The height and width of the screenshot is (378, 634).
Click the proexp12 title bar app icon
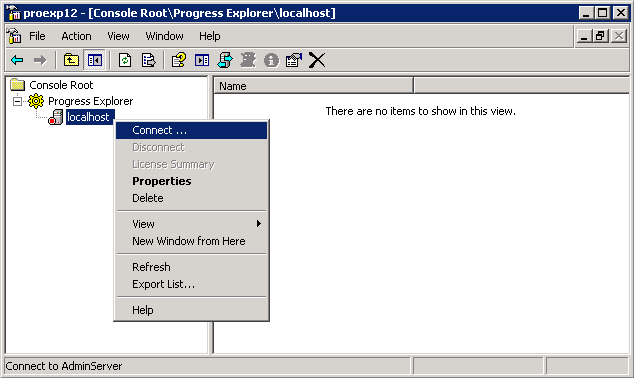13,13
